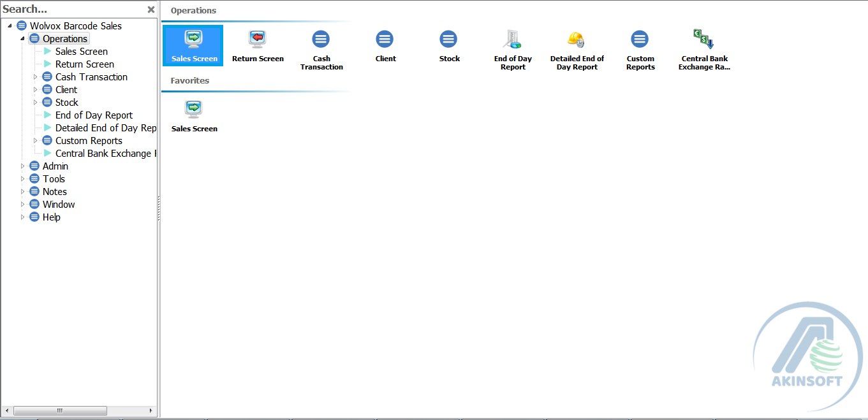Select Custom Reports in the tree
This screenshot has height=420, width=868.
pos(89,141)
